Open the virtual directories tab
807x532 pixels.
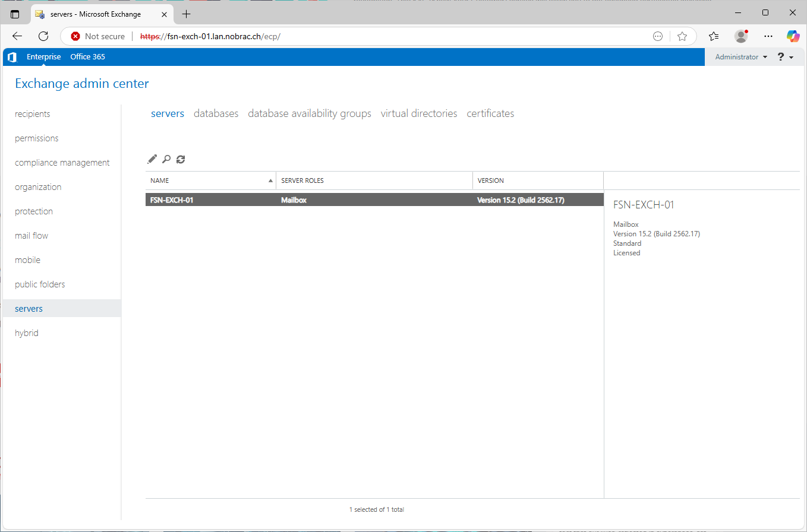point(419,113)
